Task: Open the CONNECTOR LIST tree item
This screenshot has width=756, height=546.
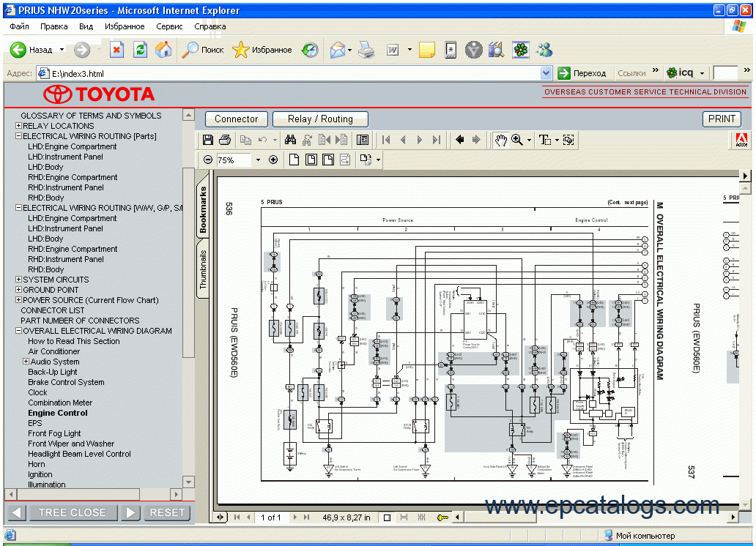Action: [x=52, y=310]
